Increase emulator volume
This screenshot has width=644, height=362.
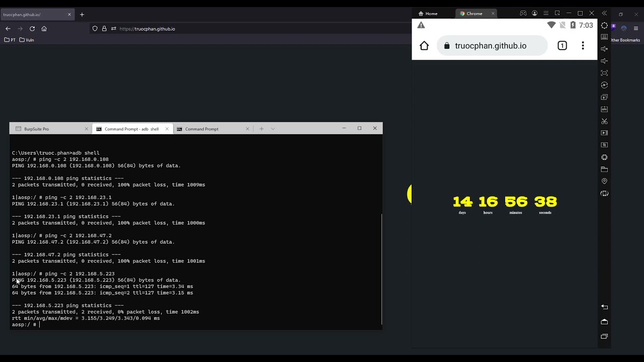[604, 49]
